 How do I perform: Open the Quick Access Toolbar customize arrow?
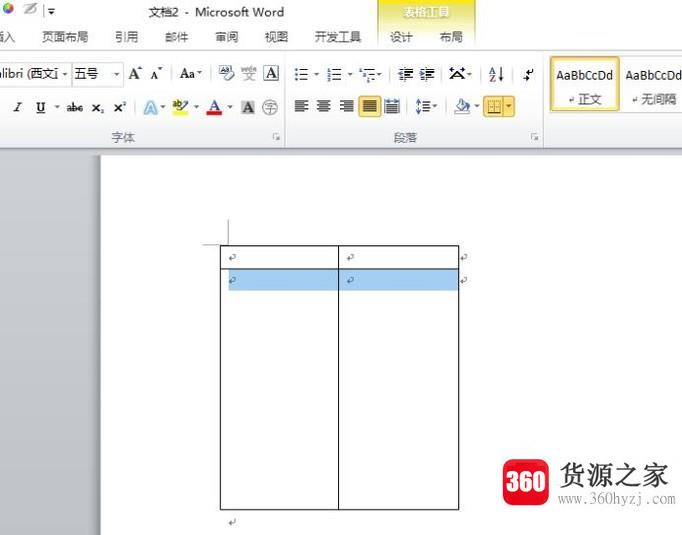pos(51,12)
